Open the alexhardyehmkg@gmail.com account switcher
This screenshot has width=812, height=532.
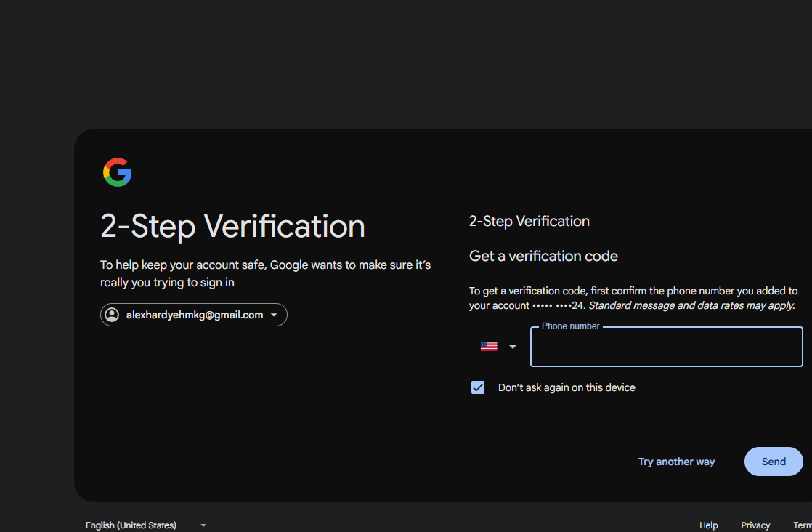(194, 315)
